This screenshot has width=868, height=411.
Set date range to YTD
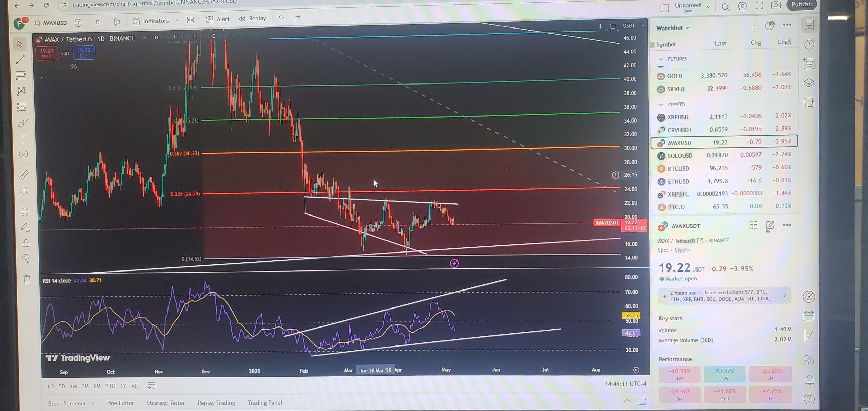point(110,386)
